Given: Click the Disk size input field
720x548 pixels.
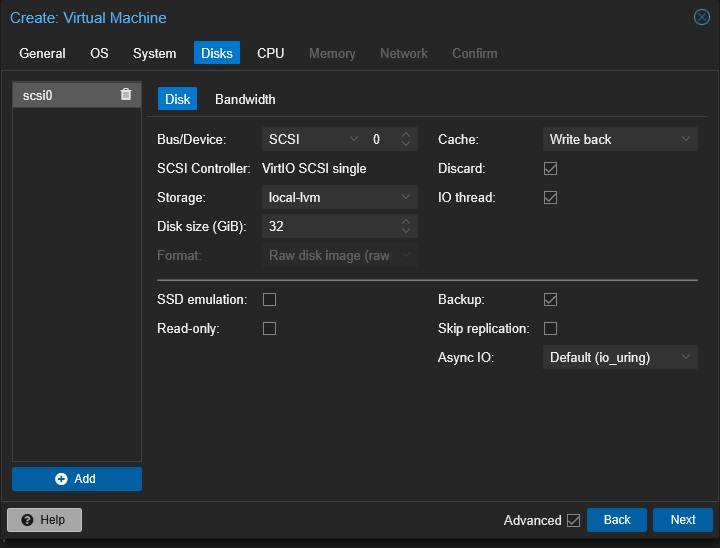Looking at the screenshot, I should click(330, 227).
